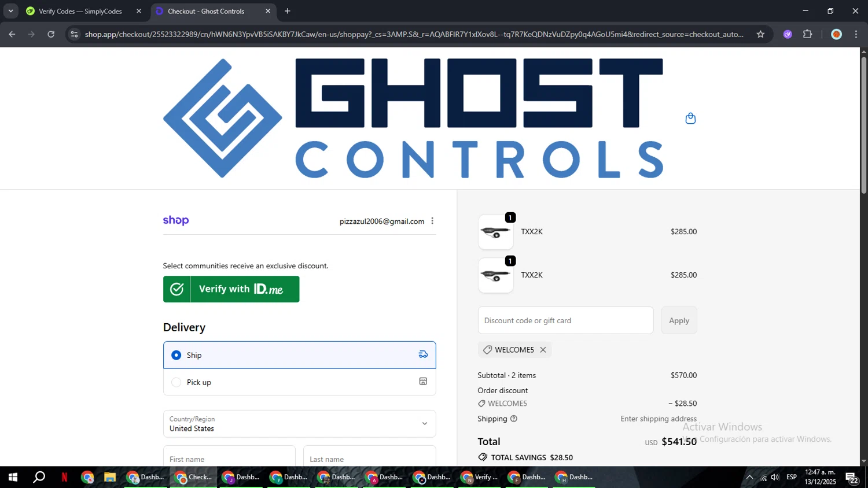Open the tab search dropdown arrow

click(10, 11)
